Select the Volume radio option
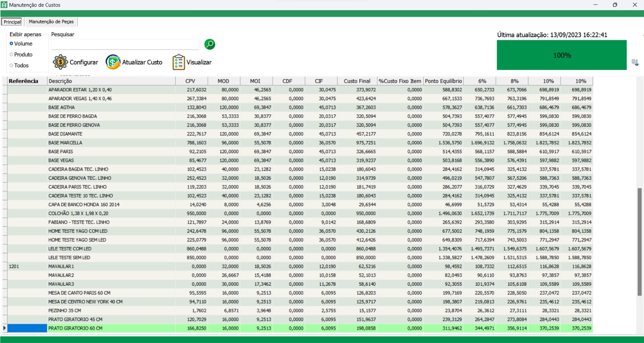Image resolution: width=644 pixels, height=343 pixels. [x=12, y=44]
